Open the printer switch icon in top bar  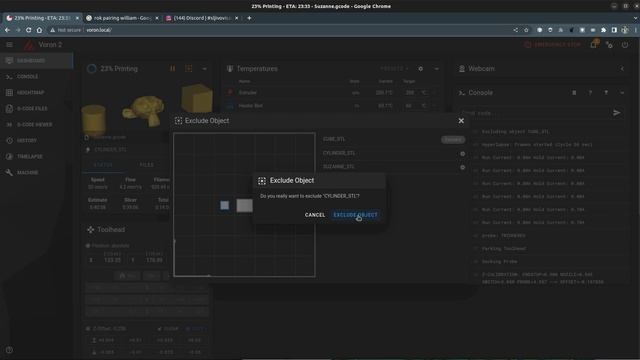point(609,45)
